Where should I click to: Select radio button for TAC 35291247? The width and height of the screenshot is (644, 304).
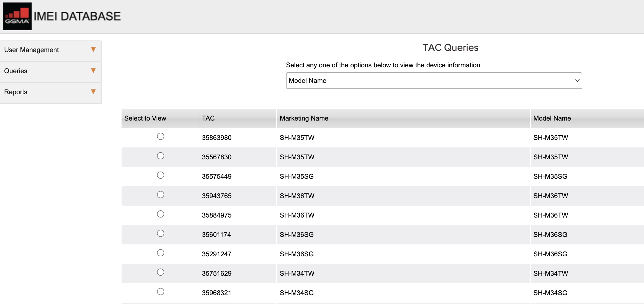161,253
